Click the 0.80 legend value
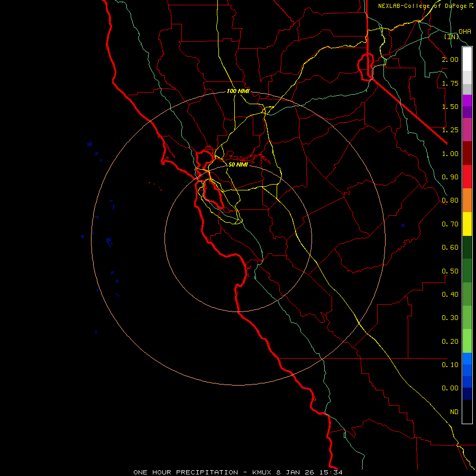 pos(450,200)
